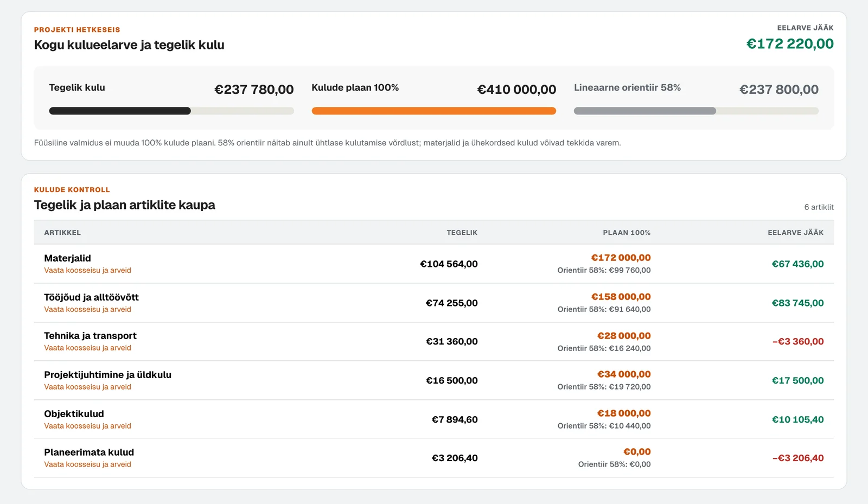
Task: Click the negative −€3 360,00 remainder value
Action: [798, 342]
